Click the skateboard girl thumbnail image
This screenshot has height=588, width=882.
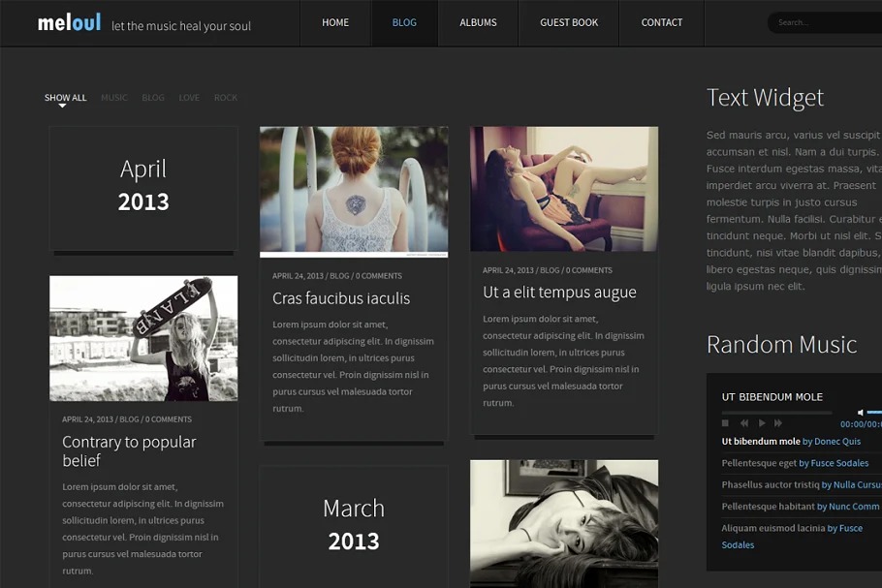tap(143, 338)
